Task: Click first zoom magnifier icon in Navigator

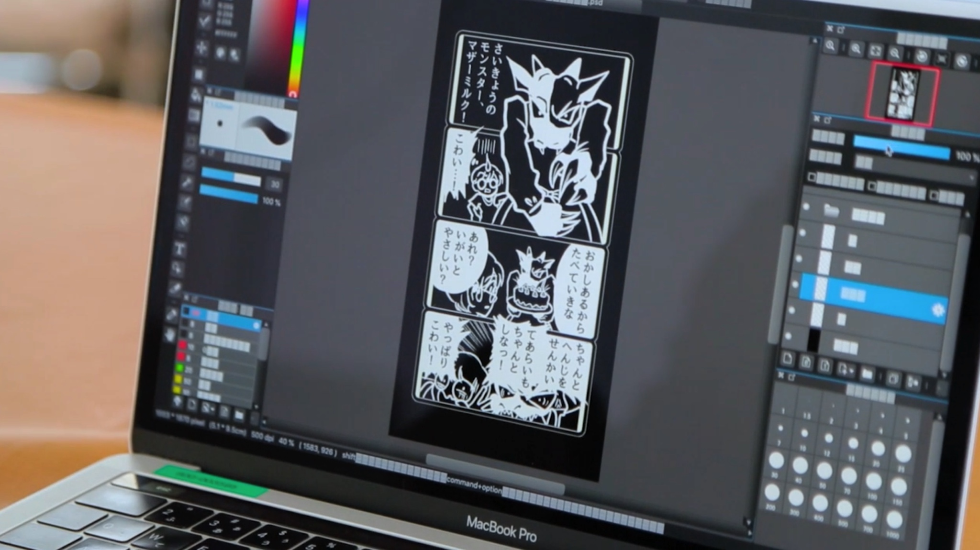Action: tap(830, 46)
